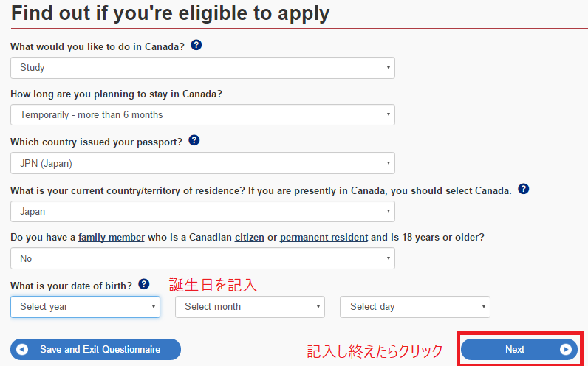Show help for date of birth question
Screen dimensions: 588x366
144,284
